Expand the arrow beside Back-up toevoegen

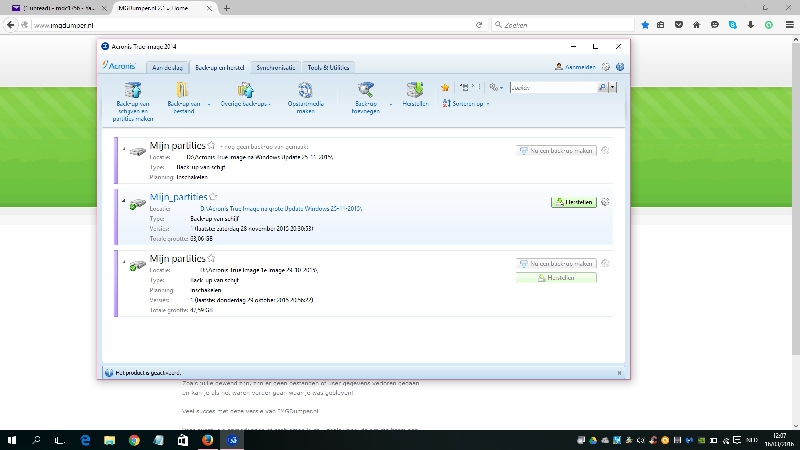click(x=390, y=103)
